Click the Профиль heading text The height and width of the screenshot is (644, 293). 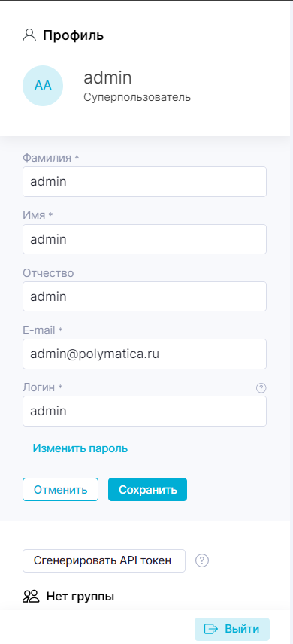click(x=74, y=35)
